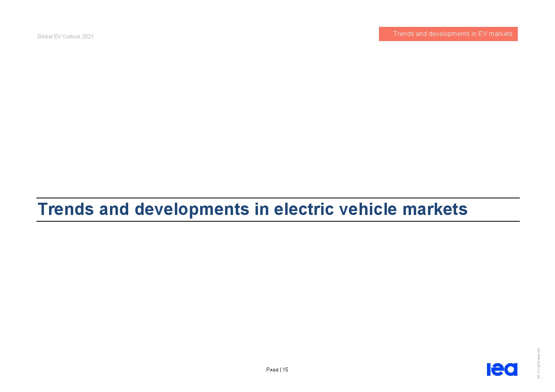Click the "Page" label in footer
The width and height of the screenshot is (555, 392).
(273, 370)
